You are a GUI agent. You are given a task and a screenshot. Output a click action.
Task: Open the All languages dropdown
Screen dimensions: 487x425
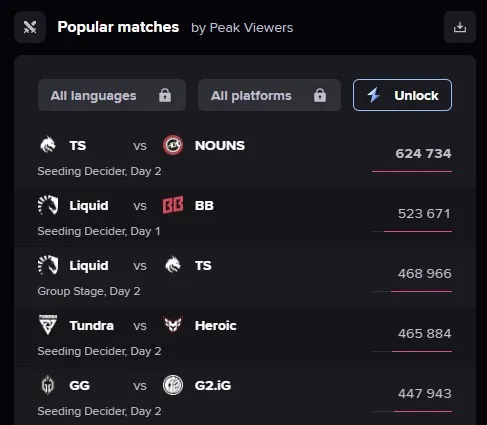(x=112, y=95)
